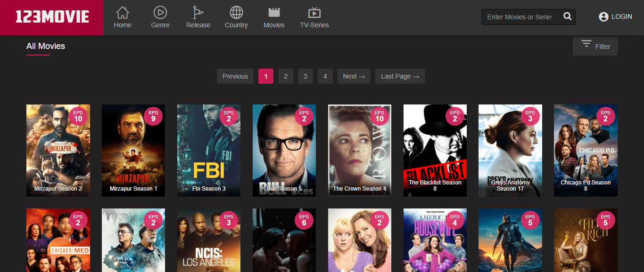644x272 pixels.
Task: Click EPS 9 badge on Mirzapur Season 1
Action: [x=153, y=116]
